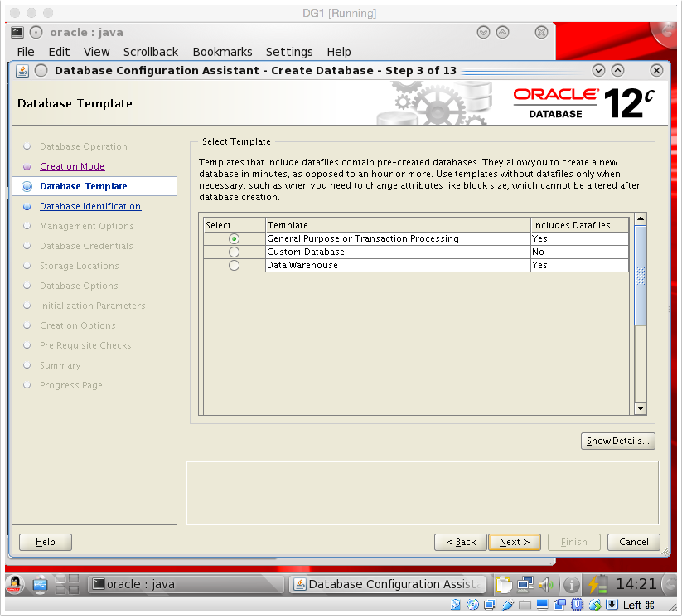The image size is (682, 616).
Task: Click the 'Template' column header
Action: [x=398, y=225]
